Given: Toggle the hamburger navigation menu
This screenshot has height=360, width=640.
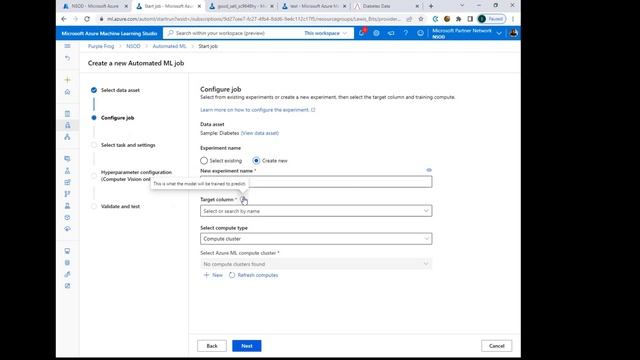Looking at the screenshot, I should [x=67, y=46].
